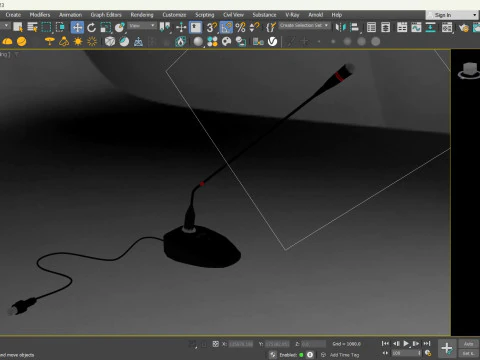Play the animation
480x360 pixels.
(x=406, y=343)
